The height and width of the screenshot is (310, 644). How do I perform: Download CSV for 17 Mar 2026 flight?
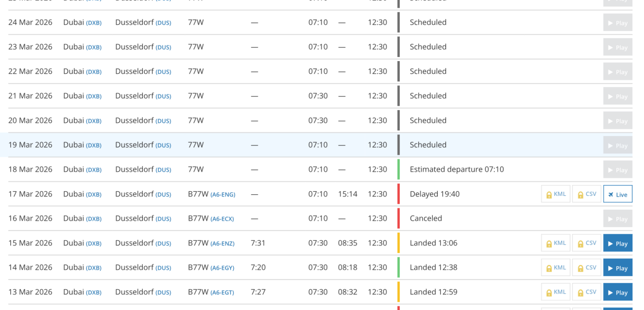point(587,194)
